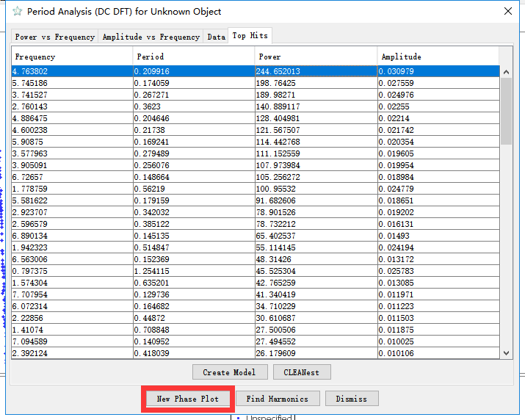Click power cell 91.682606

pos(316,200)
